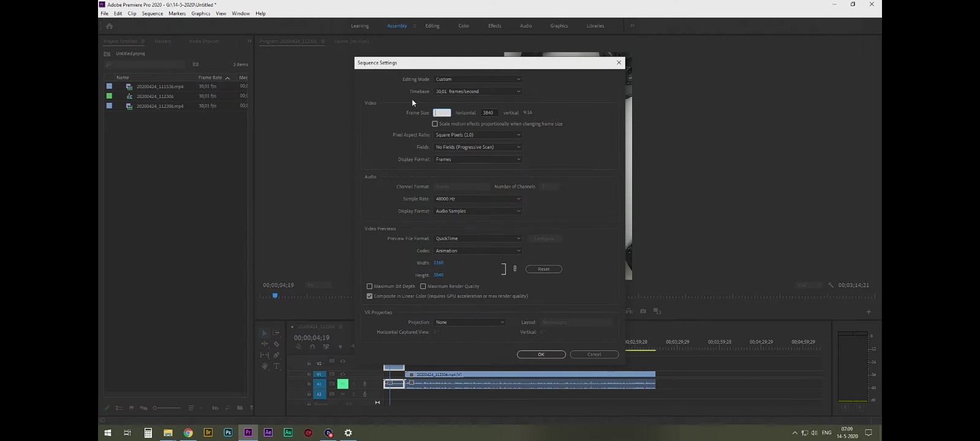Open Adobe Audition from the taskbar
980x441 pixels.
coord(288,432)
